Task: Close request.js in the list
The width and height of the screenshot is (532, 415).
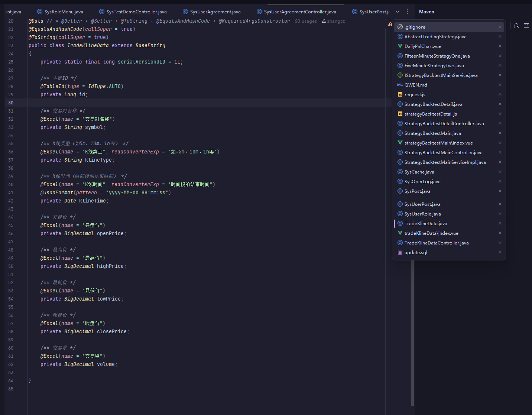Action: (x=500, y=95)
